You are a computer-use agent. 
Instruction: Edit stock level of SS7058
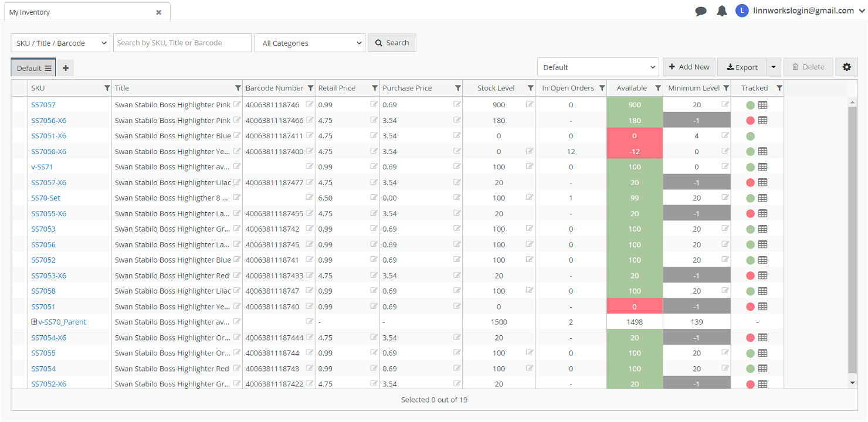[x=530, y=291]
